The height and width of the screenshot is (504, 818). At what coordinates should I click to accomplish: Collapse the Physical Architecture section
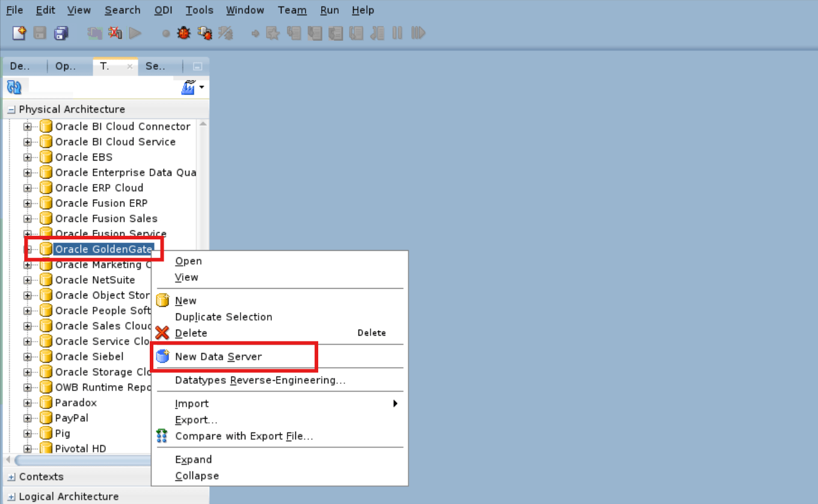coord(12,109)
